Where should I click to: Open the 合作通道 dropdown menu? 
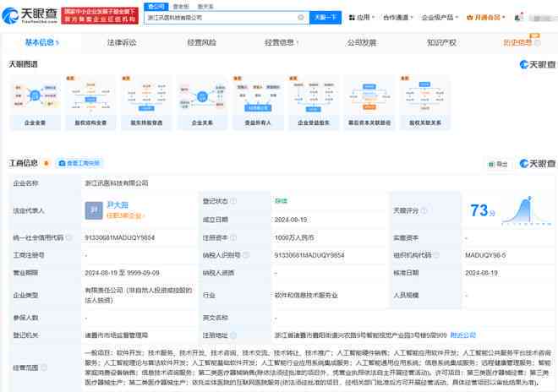click(x=397, y=17)
